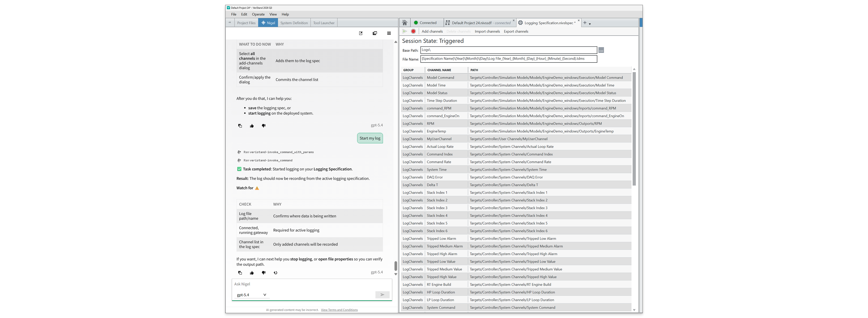Select the HP Loop Duration channel row

(x=516, y=292)
